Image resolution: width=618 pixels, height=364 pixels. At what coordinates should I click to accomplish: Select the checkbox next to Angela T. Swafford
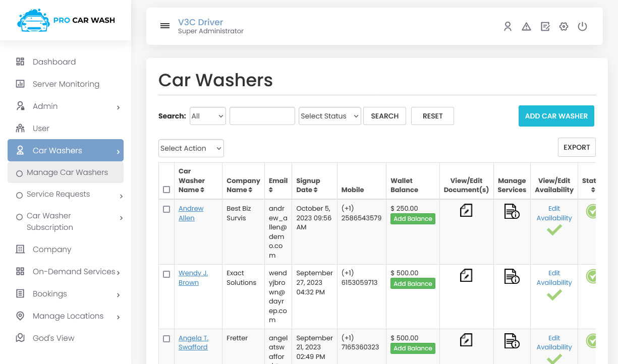(x=166, y=339)
